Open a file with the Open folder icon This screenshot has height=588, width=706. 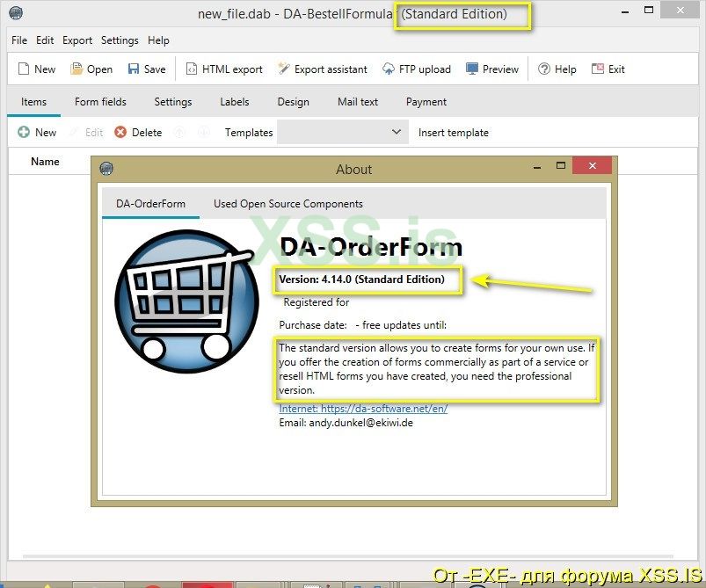pyautogui.click(x=76, y=69)
